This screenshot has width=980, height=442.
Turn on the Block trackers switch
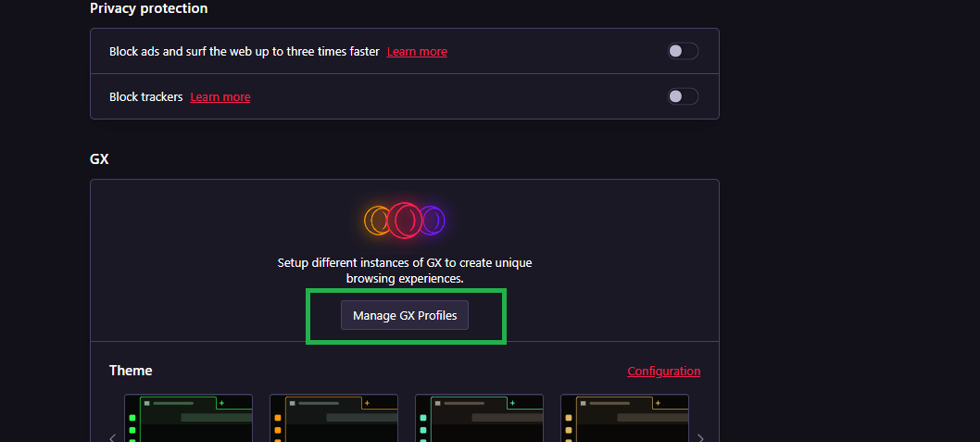(683, 96)
